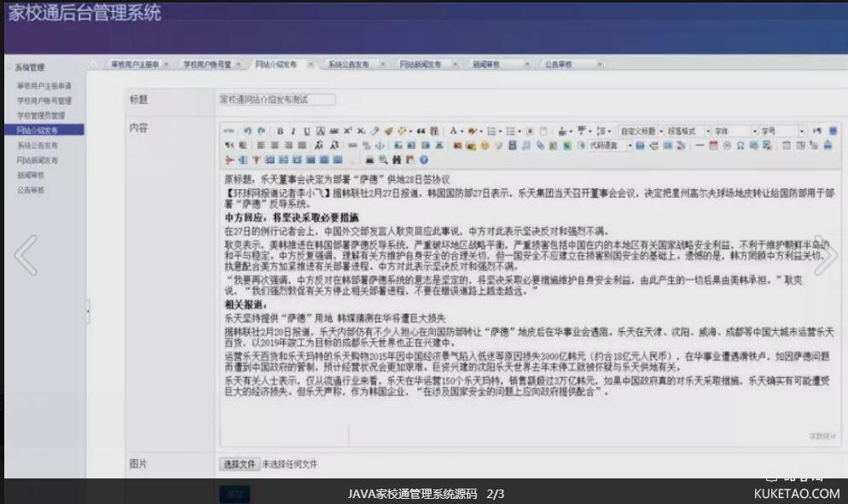Switch to the 审核用户注册申请 tab
The width and height of the screenshot is (848, 504).
point(135,64)
